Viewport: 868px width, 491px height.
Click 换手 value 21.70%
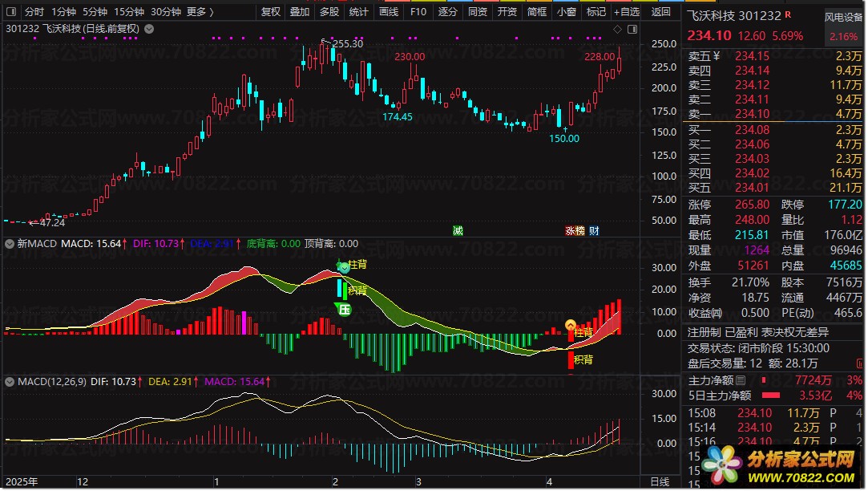pos(750,282)
